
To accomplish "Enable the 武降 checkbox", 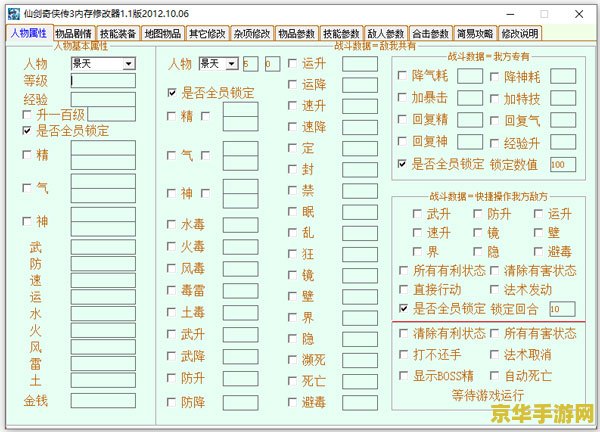I will 171,357.
